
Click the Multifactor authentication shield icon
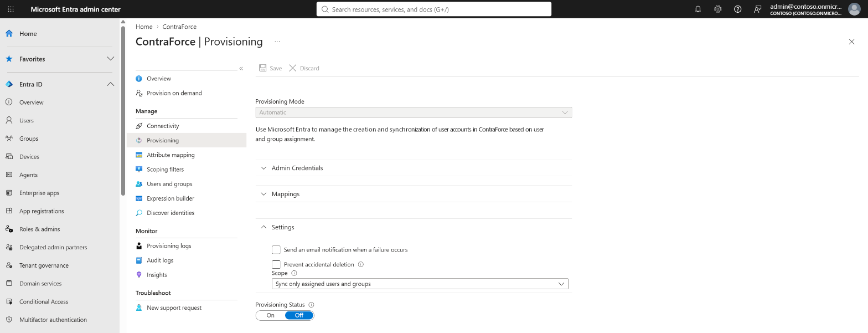[x=9, y=320]
